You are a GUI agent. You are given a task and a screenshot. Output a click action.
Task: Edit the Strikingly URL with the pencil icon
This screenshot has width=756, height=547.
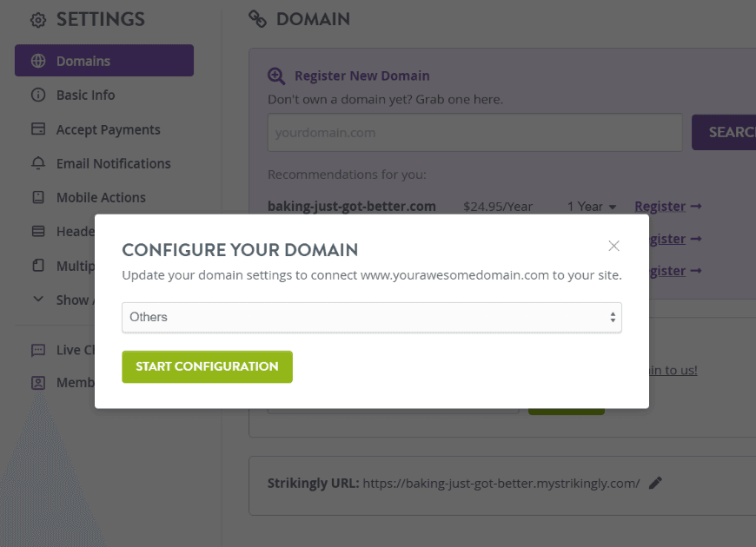tap(656, 482)
